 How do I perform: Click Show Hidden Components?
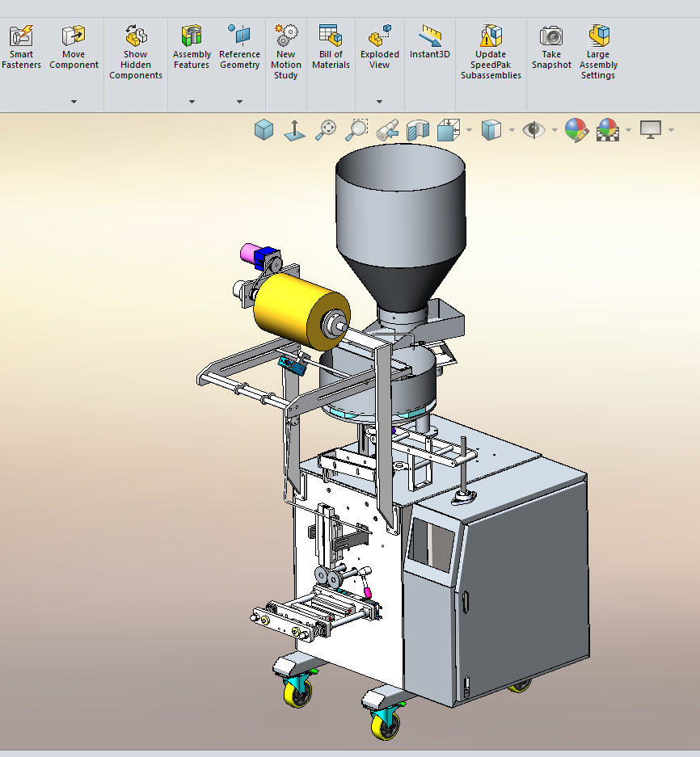click(136, 53)
